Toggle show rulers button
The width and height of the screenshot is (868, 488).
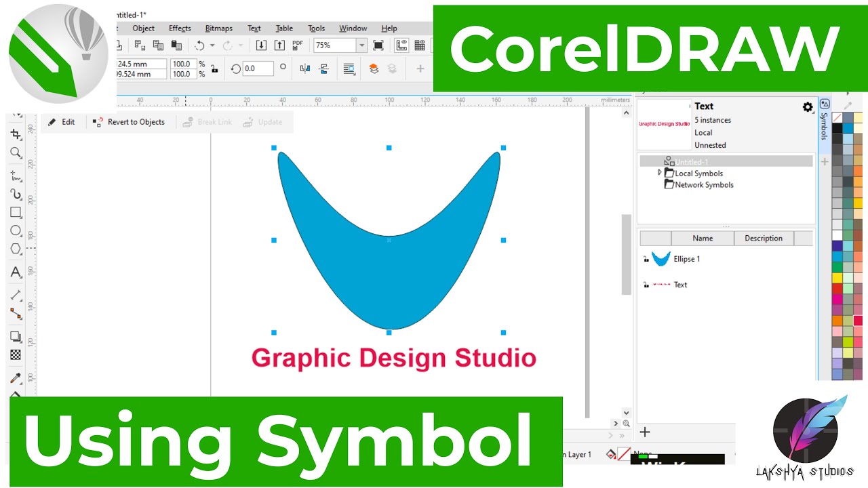tap(401, 45)
